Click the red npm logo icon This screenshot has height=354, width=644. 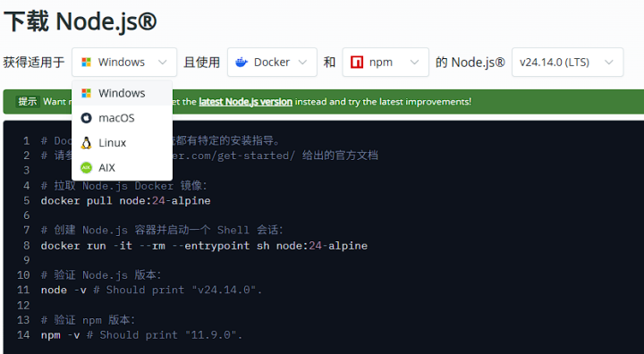pyautogui.click(x=357, y=62)
